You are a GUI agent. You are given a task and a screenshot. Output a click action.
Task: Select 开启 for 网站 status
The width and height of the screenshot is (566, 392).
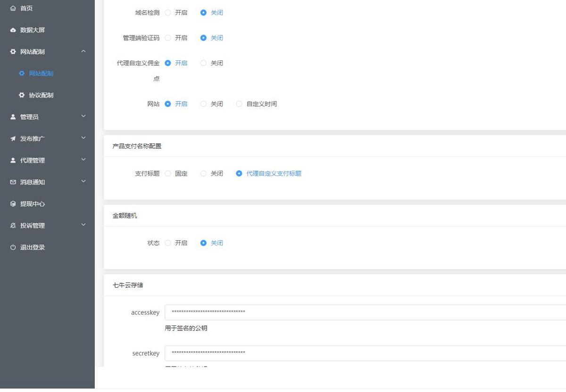pyautogui.click(x=168, y=104)
